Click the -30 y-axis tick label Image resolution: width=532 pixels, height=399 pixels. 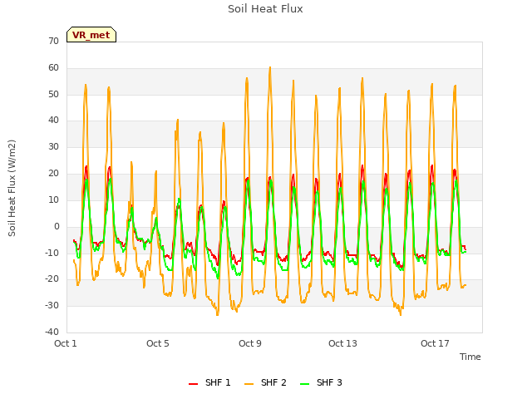pos(52,305)
